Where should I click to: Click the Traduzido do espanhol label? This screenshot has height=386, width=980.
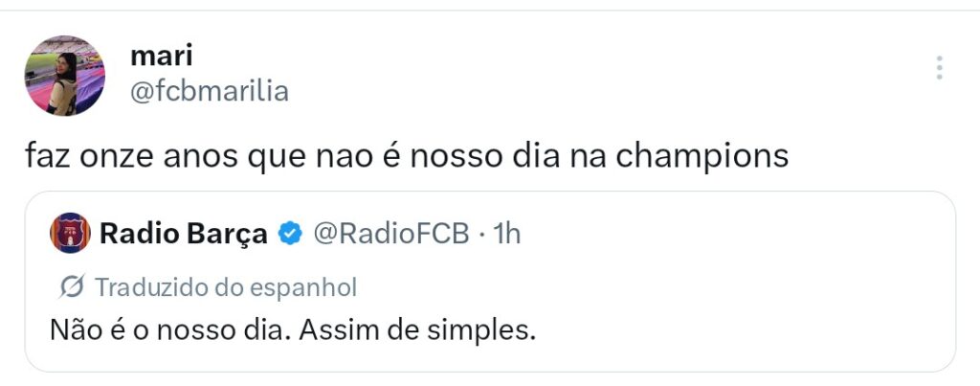pyautogui.click(x=226, y=286)
